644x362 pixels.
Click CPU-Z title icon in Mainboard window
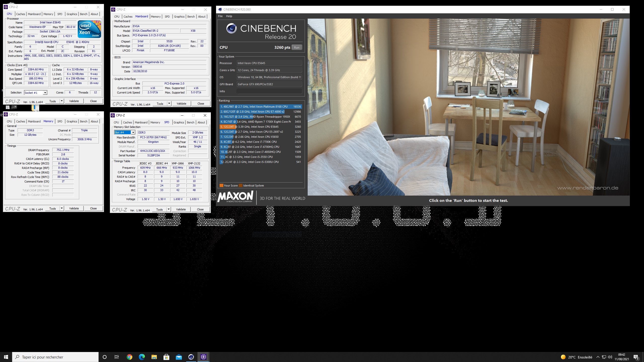pos(113,10)
